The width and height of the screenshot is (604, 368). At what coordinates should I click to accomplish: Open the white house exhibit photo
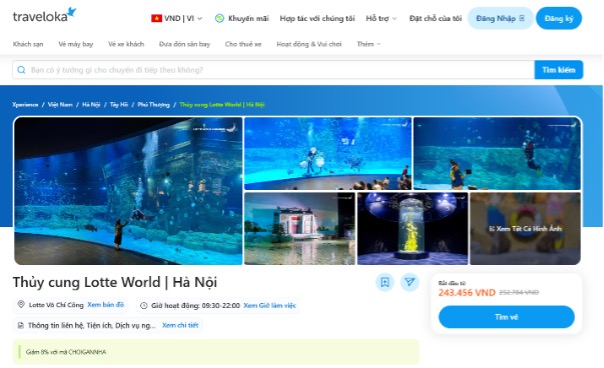[x=300, y=229]
